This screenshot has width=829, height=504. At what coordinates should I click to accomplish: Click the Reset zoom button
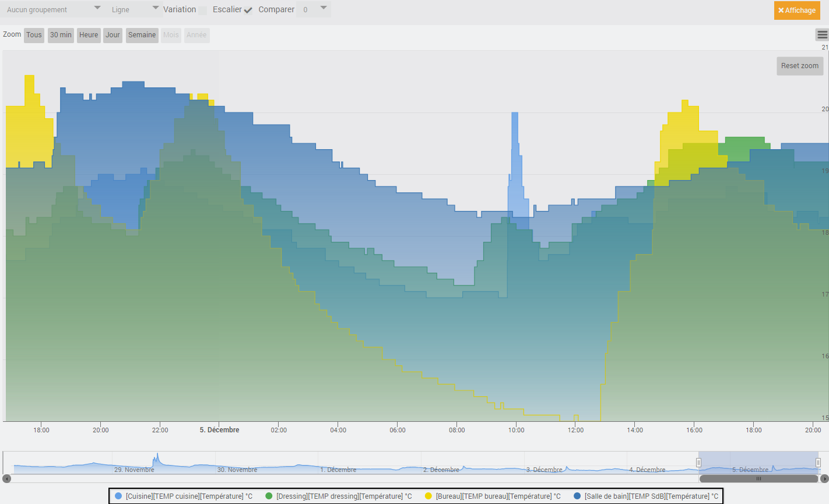pyautogui.click(x=799, y=66)
